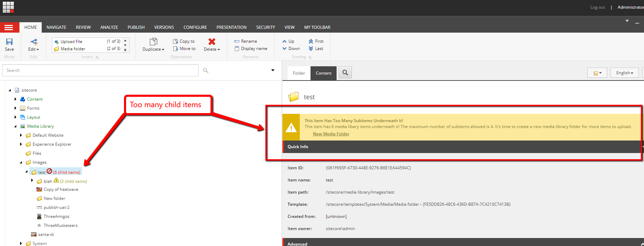
Task: Open the English language dropdown
Action: tap(624, 73)
